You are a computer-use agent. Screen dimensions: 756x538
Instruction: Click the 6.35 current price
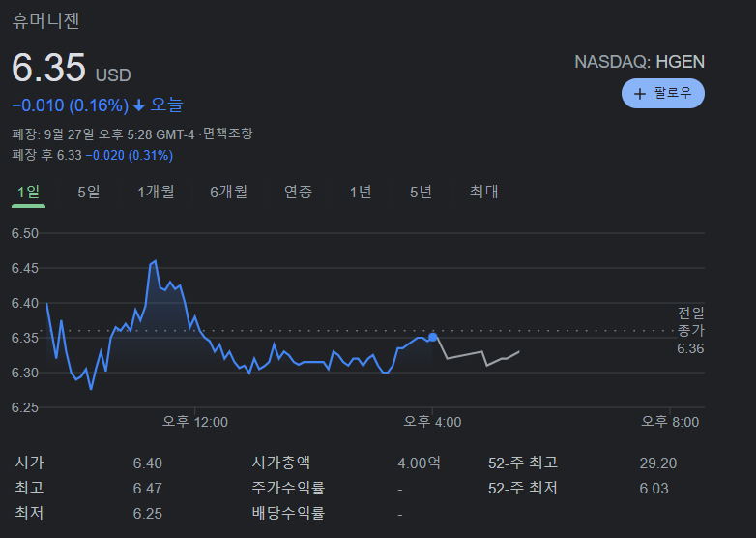click(x=48, y=68)
